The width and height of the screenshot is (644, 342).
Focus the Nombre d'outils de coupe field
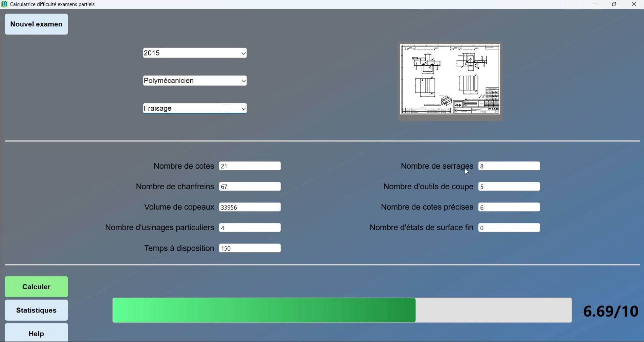click(509, 187)
